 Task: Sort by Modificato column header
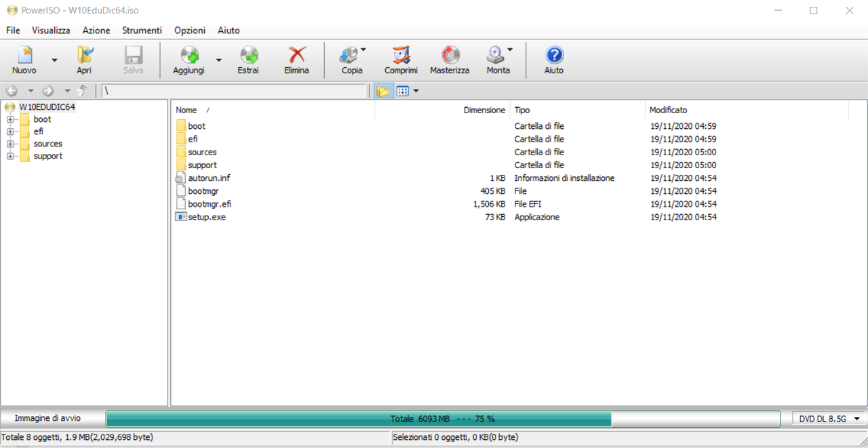tap(668, 110)
